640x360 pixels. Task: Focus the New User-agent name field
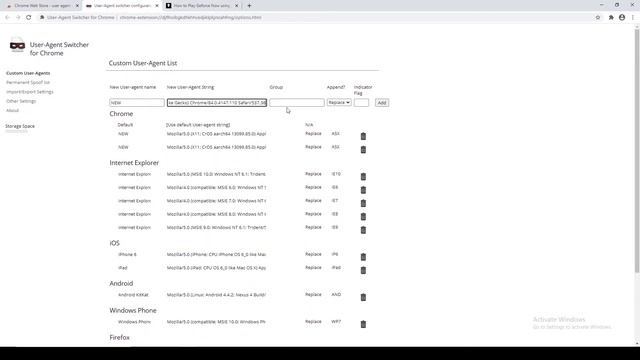pos(137,102)
